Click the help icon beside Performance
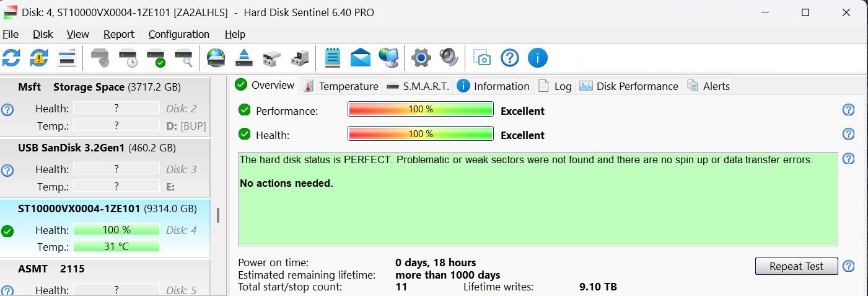The width and height of the screenshot is (868, 296). click(x=849, y=110)
